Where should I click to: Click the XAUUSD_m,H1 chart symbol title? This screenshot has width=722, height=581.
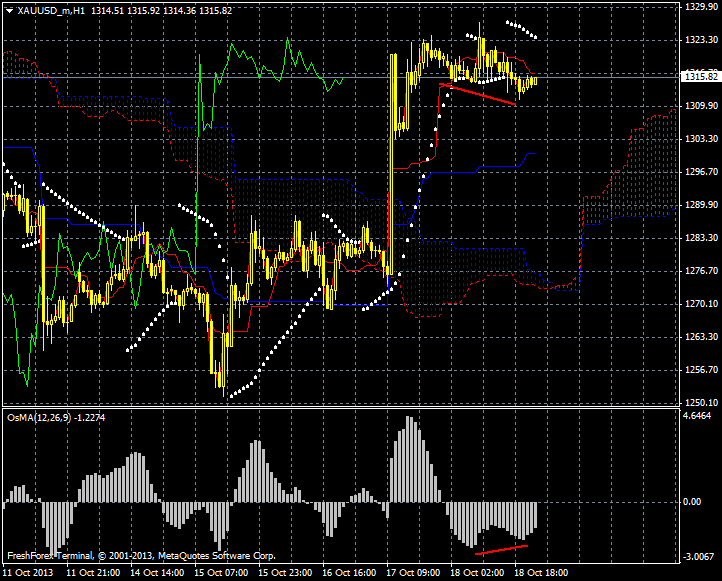click(x=46, y=9)
